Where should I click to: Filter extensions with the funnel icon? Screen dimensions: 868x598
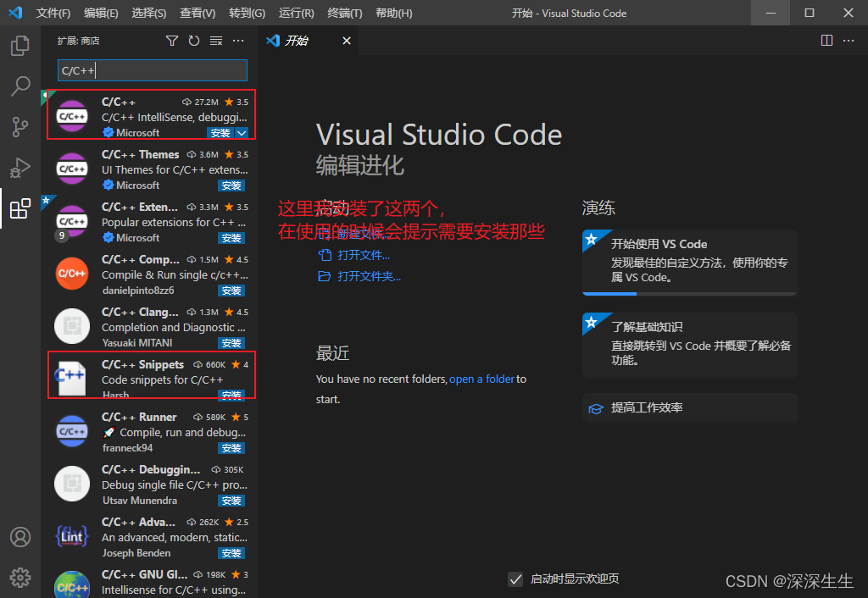click(x=171, y=41)
